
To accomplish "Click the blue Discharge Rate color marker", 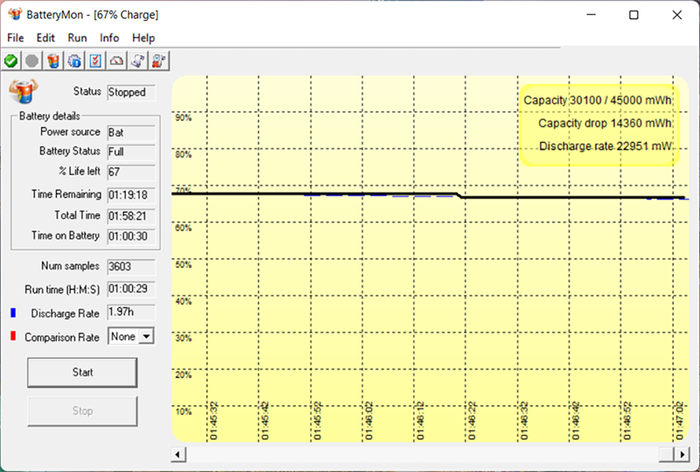I will [x=13, y=313].
